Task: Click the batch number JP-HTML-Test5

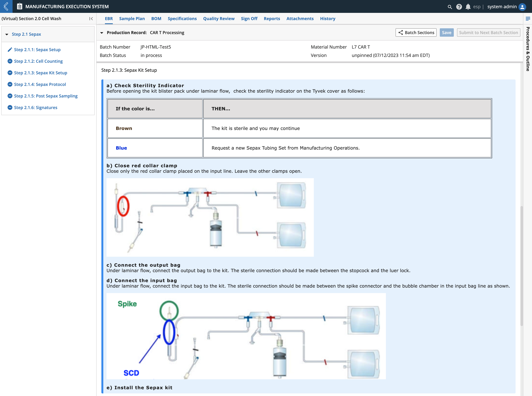Action: point(156,47)
